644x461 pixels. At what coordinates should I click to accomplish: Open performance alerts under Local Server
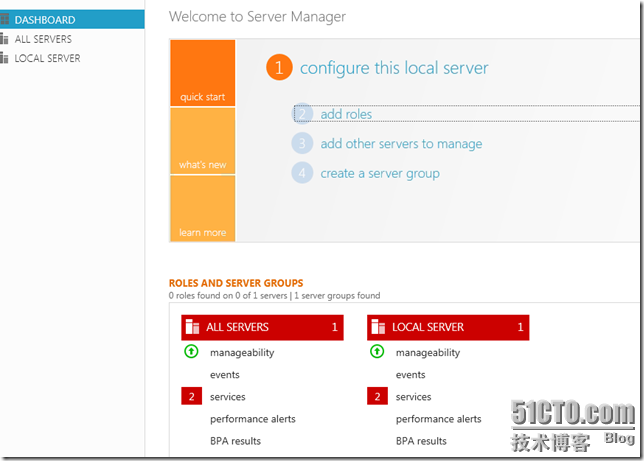(x=439, y=419)
